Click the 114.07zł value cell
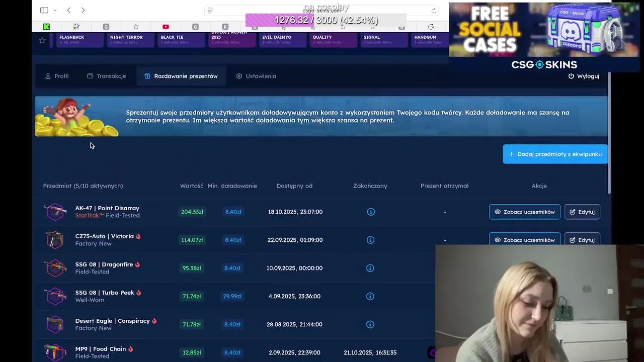 coord(192,240)
